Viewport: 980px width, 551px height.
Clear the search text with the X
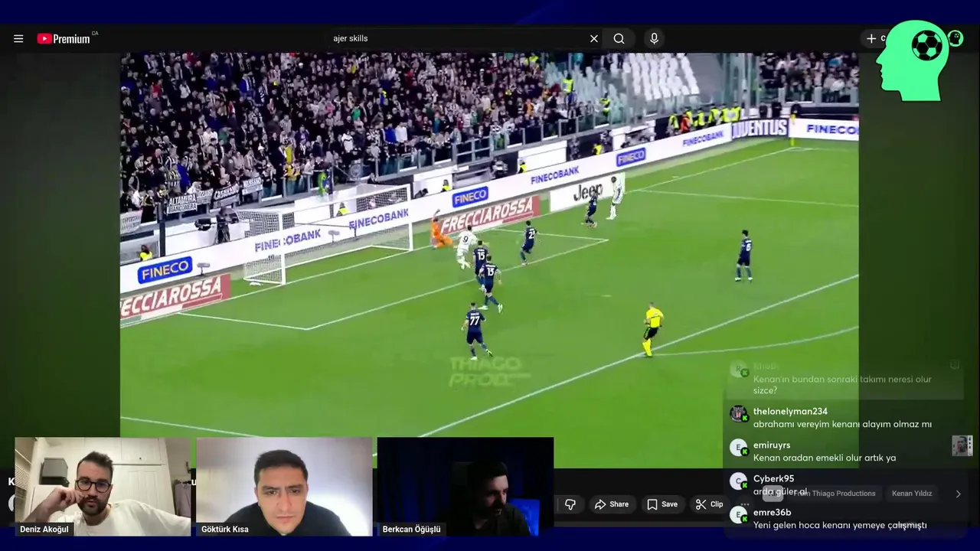594,39
